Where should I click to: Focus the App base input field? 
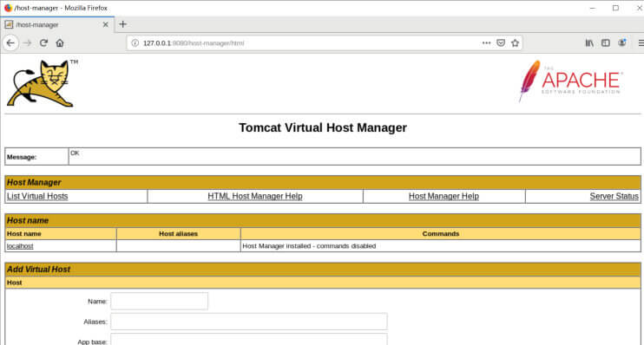pyautogui.click(x=249, y=340)
